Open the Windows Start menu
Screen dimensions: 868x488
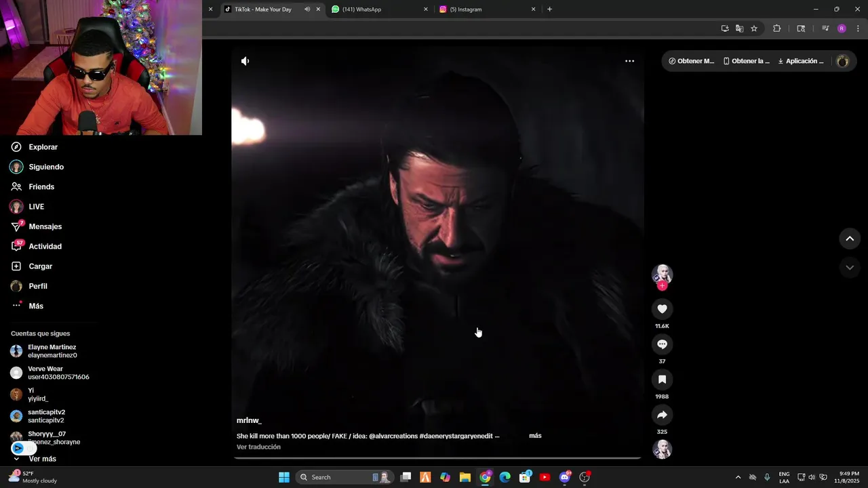coord(284,477)
